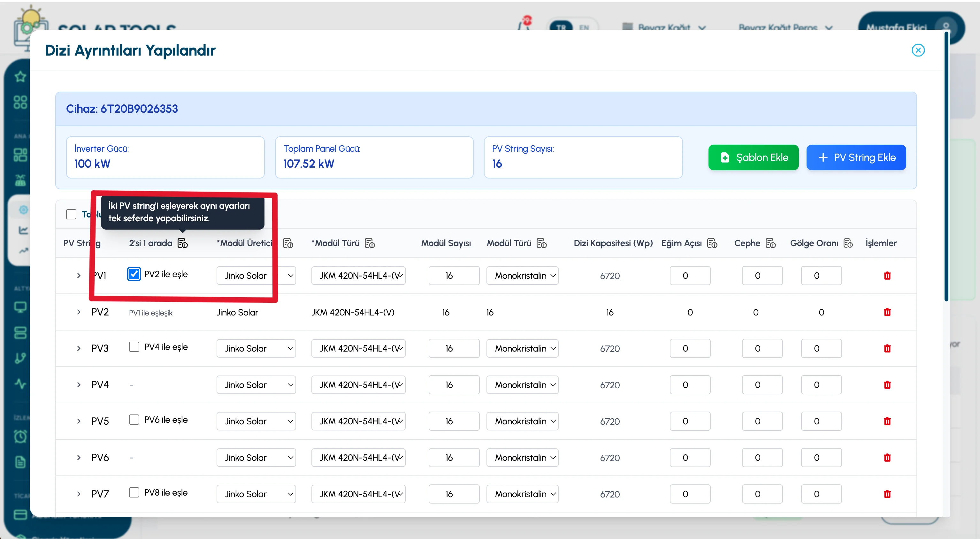Screen dimensions: 980x539
Task: Expand the PV5 row chevron
Action: tap(79, 421)
